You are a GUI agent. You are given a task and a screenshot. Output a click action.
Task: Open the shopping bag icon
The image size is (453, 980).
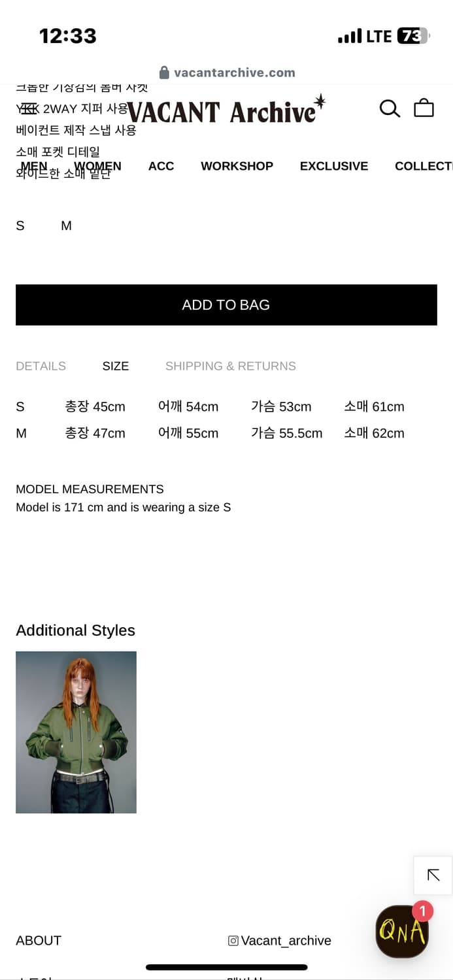(424, 108)
